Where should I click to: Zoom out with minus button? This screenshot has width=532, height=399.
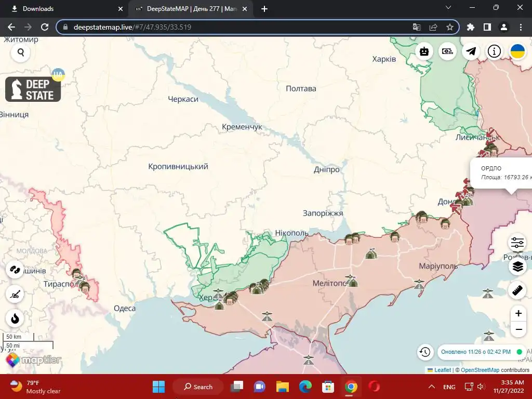[518, 329]
